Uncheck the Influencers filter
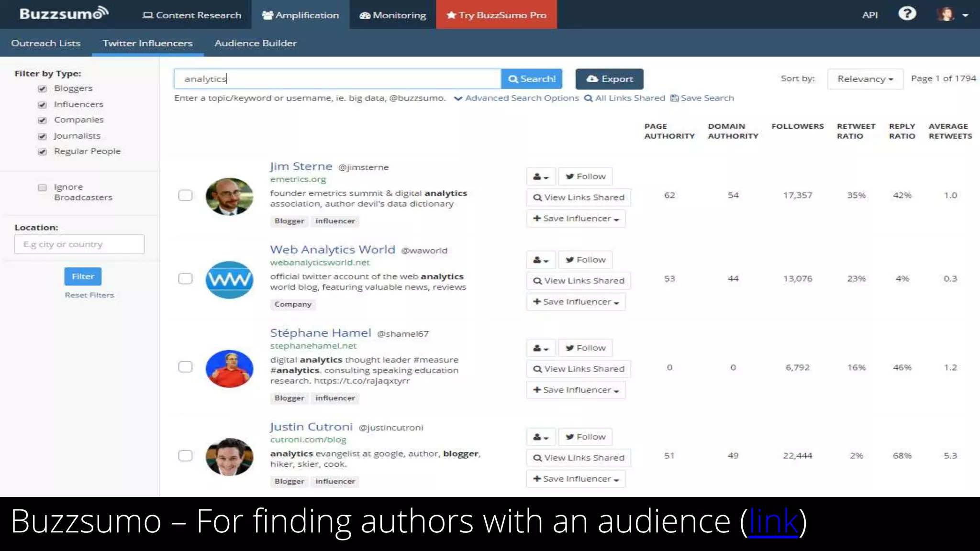Screen dimensions: 980x551 click(x=43, y=105)
